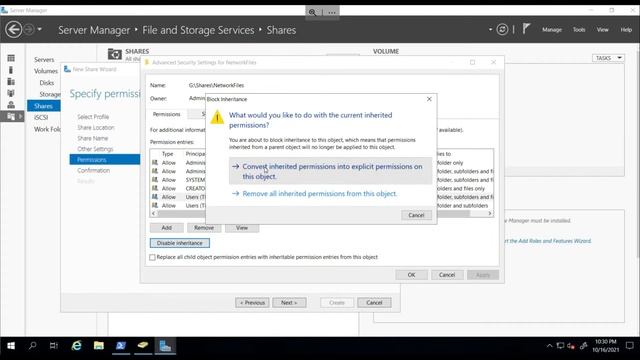Open the TASKS dropdown
This screenshot has height=360, width=640.
click(x=608, y=58)
